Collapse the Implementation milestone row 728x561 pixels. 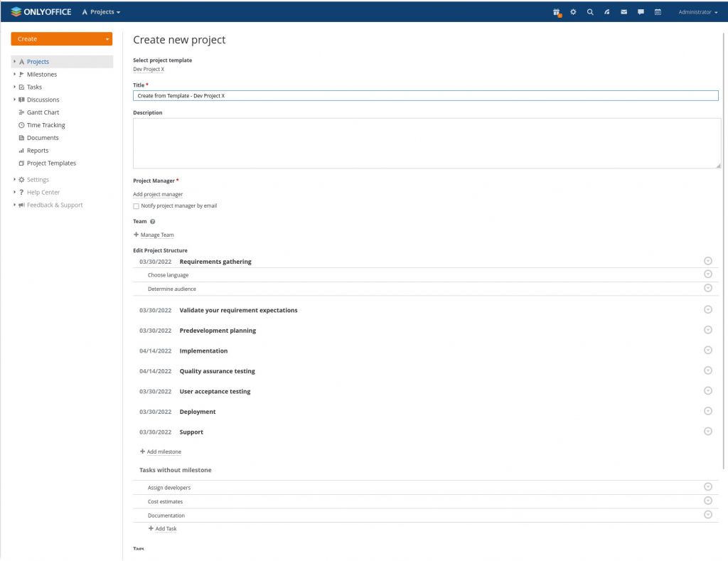pos(707,350)
